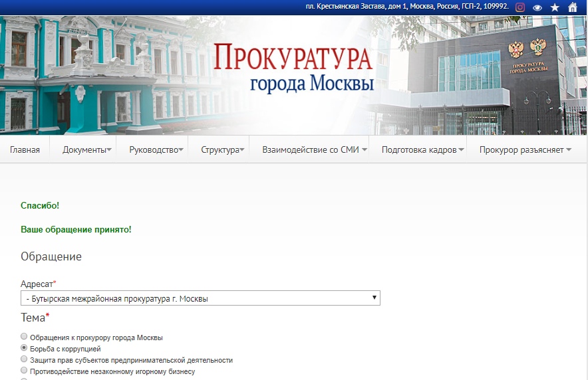Image resolution: width=588 pixels, height=380 pixels.
Task: Expand the Структура menu
Action: click(x=222, y=149)
